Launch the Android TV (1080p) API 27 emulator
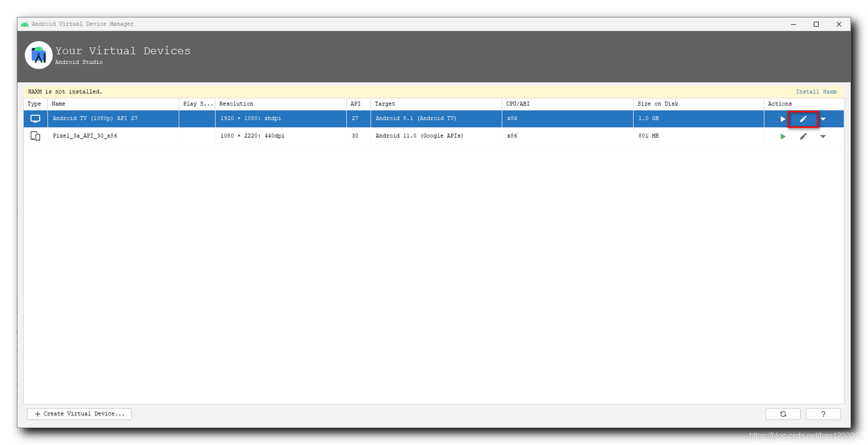868x445 pixels. pos(783,119)
